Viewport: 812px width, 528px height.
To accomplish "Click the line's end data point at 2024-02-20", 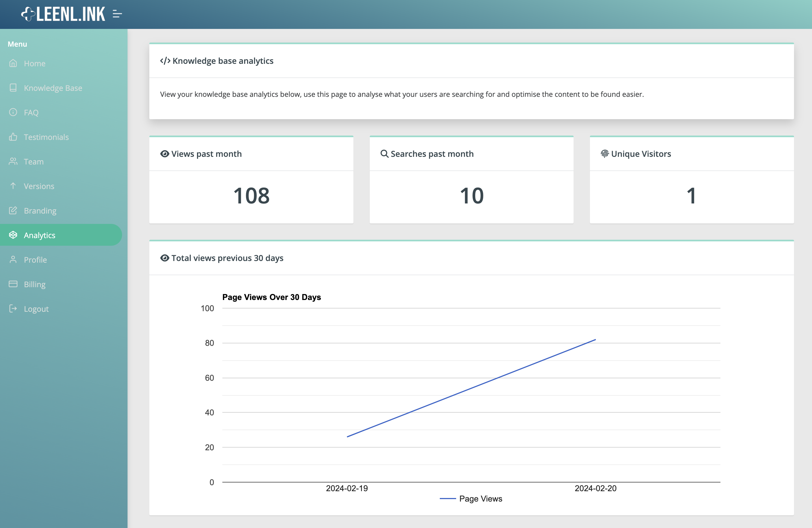I will (x=595, y=340).
